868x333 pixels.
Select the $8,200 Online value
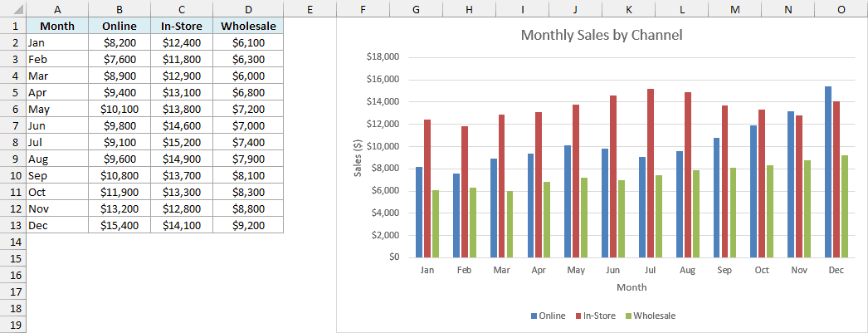pos(119,42)
